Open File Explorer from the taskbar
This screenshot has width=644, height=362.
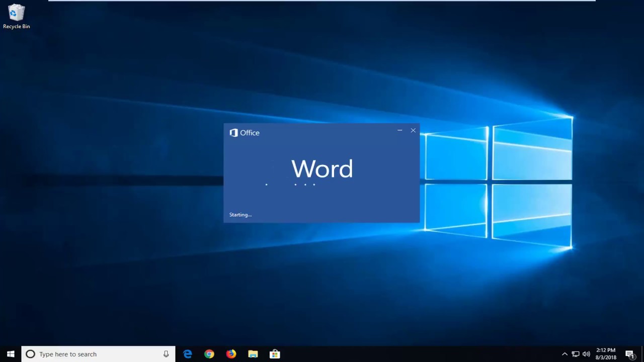[253, 354]
